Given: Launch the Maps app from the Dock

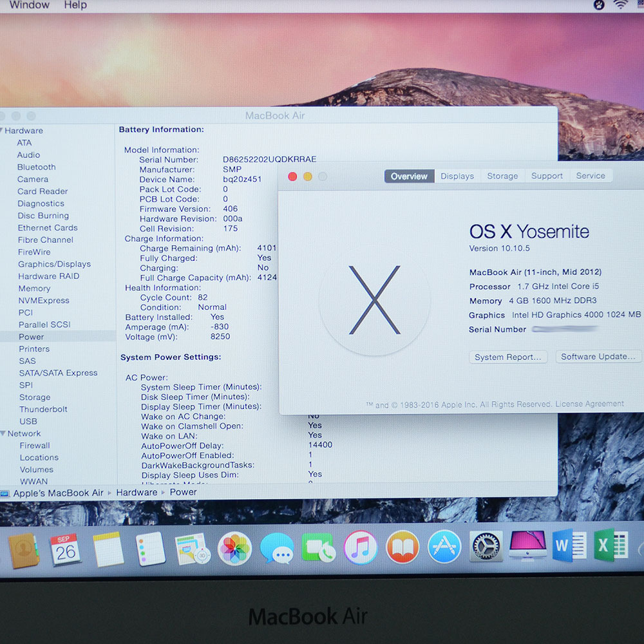Looking at the screenshot, I should [x=192, y=549].
